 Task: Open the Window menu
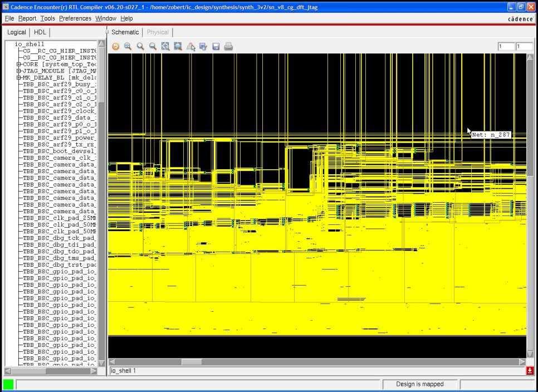point(106,18)
